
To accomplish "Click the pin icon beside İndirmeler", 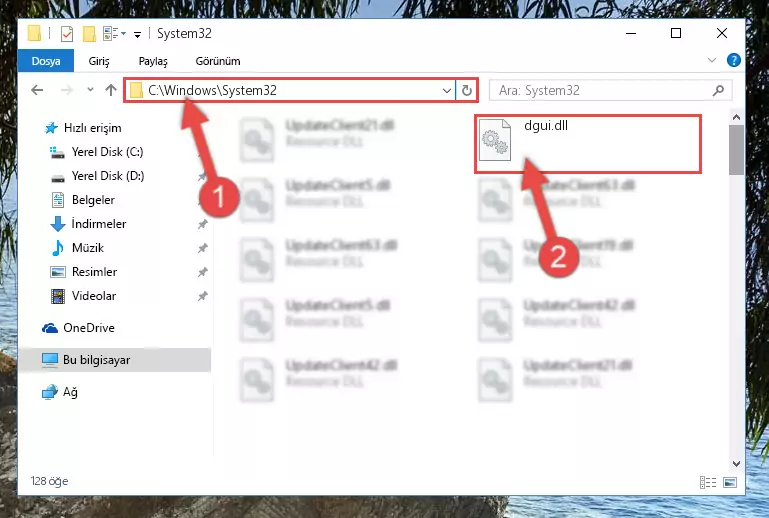I will [x=202, y=224].
